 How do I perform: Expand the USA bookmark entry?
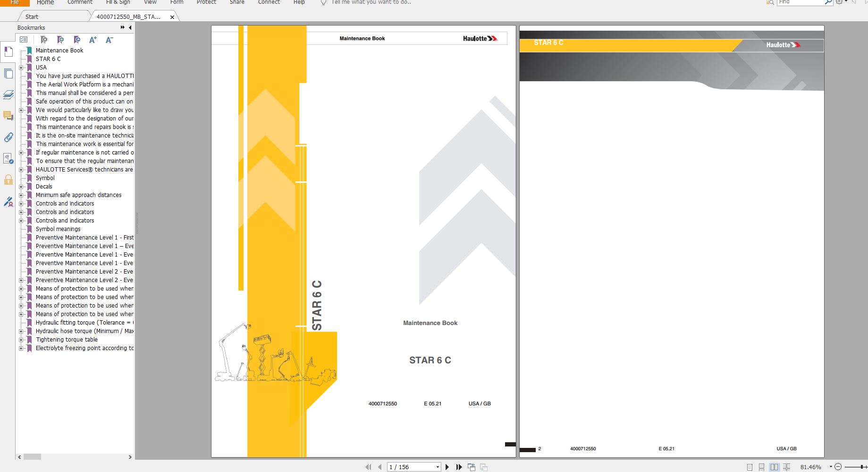coord(21,68)
